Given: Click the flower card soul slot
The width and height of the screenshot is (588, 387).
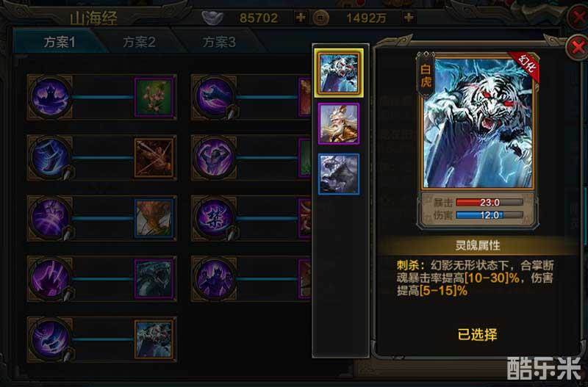Looking at the screenshot, I should [154, 97].
